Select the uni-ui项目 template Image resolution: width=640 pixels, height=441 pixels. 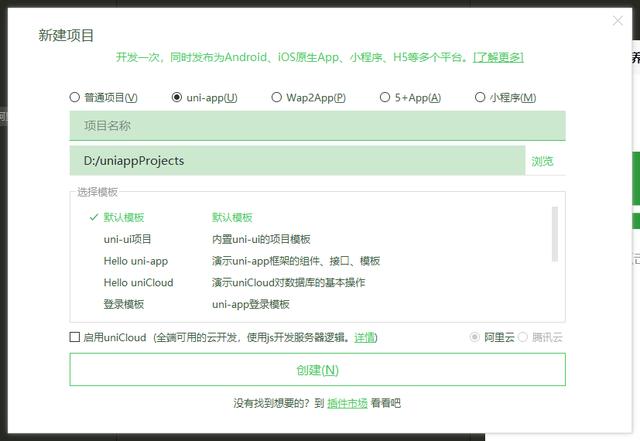127,239
